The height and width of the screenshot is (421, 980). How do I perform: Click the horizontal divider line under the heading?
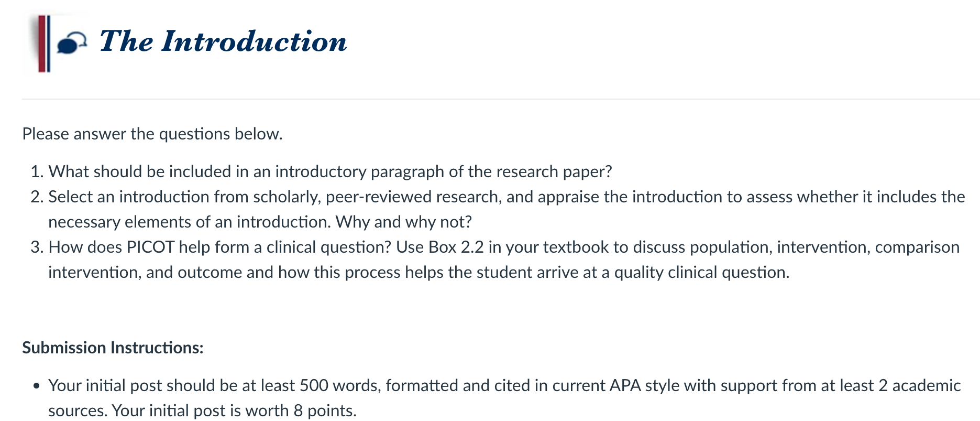pyautogui.click(x=501, y=99)
